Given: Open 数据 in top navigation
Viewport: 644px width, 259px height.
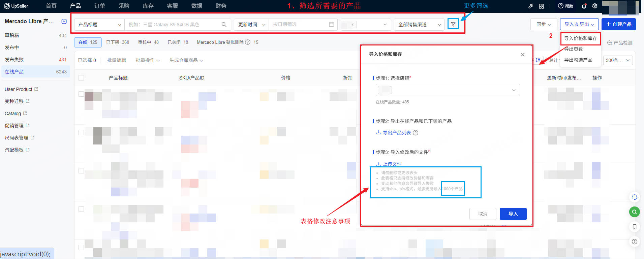Looking at the screenshot, I should [197, 6].
